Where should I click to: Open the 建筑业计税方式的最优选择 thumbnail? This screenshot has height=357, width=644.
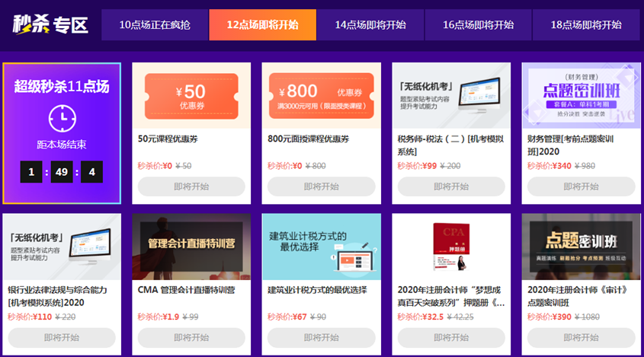point(321,247)
